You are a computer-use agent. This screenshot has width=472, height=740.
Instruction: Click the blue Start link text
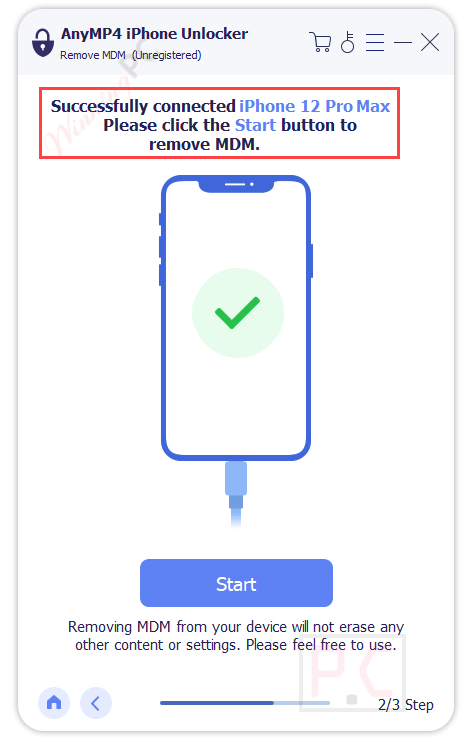[255, 125]
